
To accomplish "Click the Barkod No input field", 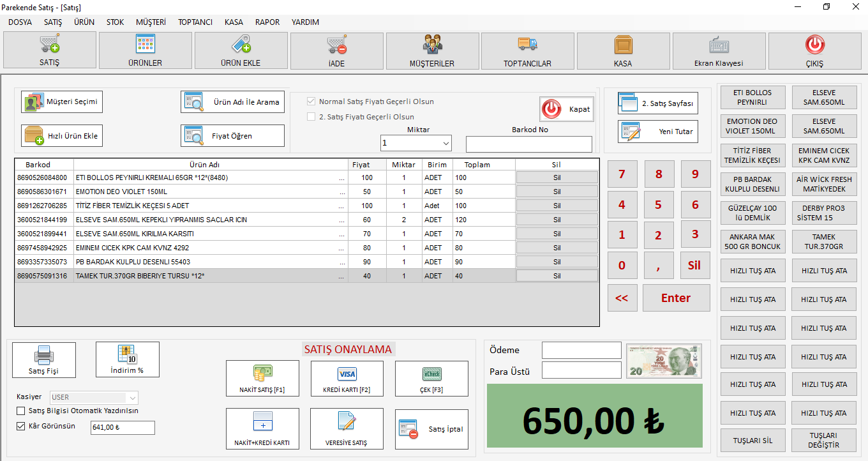I will pyautogui.click(x=529, y=144).
